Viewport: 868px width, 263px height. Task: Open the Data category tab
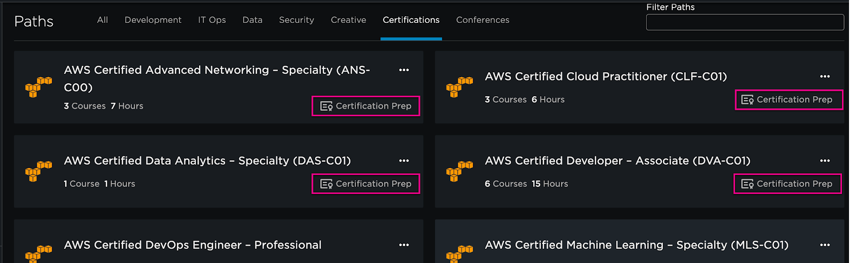pyautogui.click(x=252, y=20)
